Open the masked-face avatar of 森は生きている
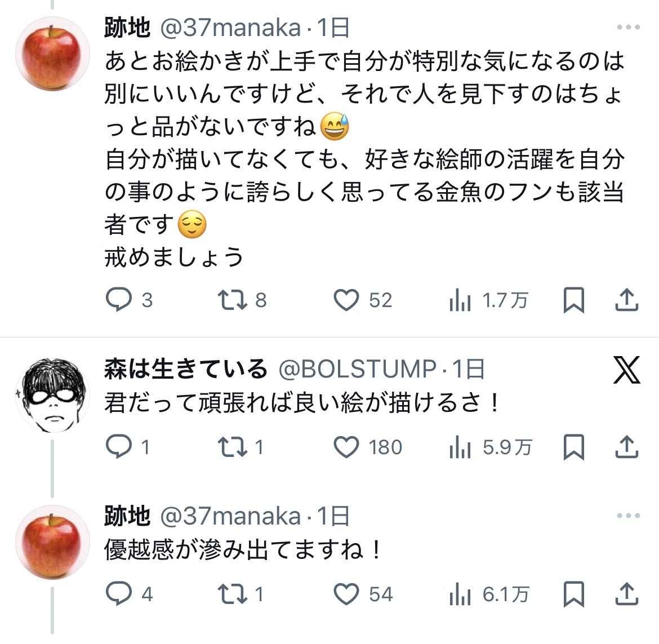This screenshot has height=644, width=659. click(x=52, y=395)
